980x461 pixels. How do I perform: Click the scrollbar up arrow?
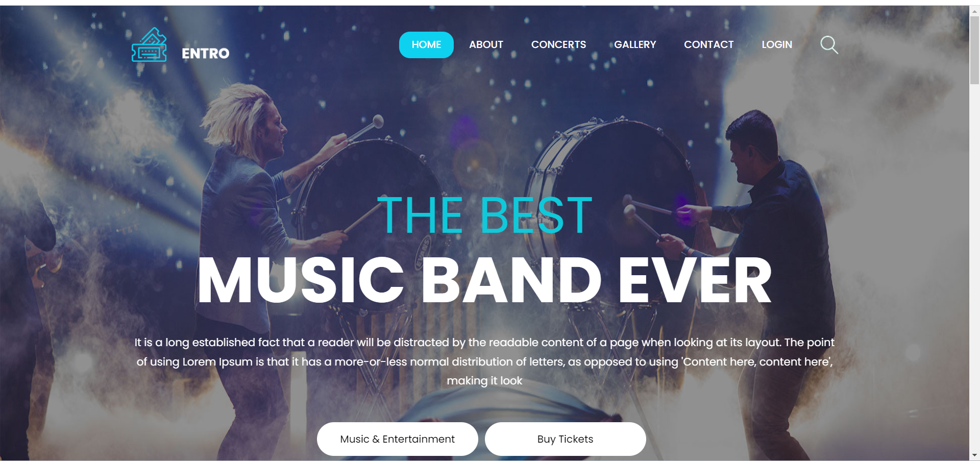tap(974, 10)
